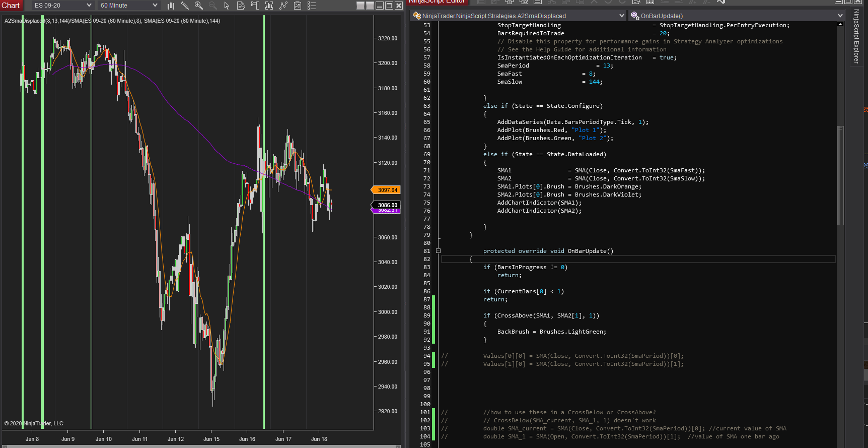Screen dimensions: 868x448
Task: Open the 60 Minute interval dropdown
Action: [128, 6]
